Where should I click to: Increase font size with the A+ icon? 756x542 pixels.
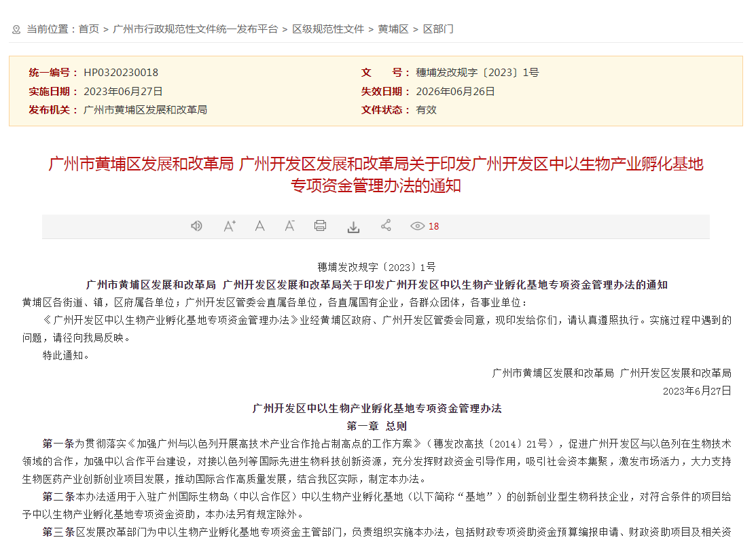(x=230, y=226)
